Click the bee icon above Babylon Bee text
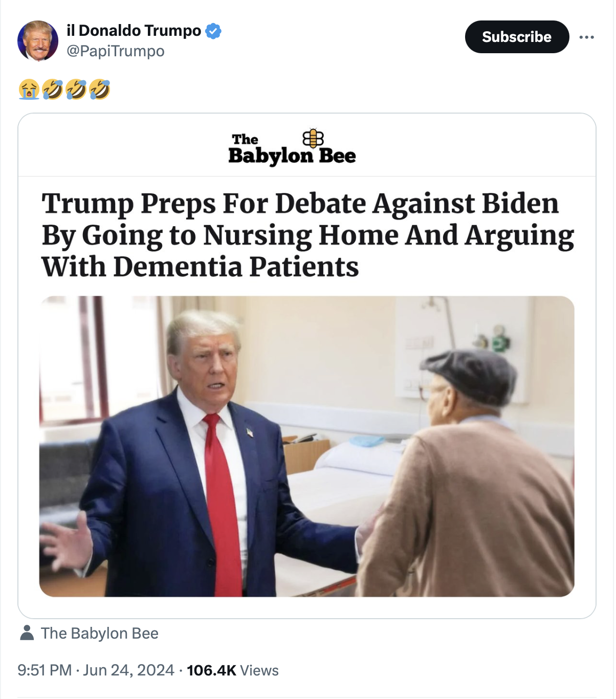The height and width of the screenshot is (699, 616). click(313, 138)
